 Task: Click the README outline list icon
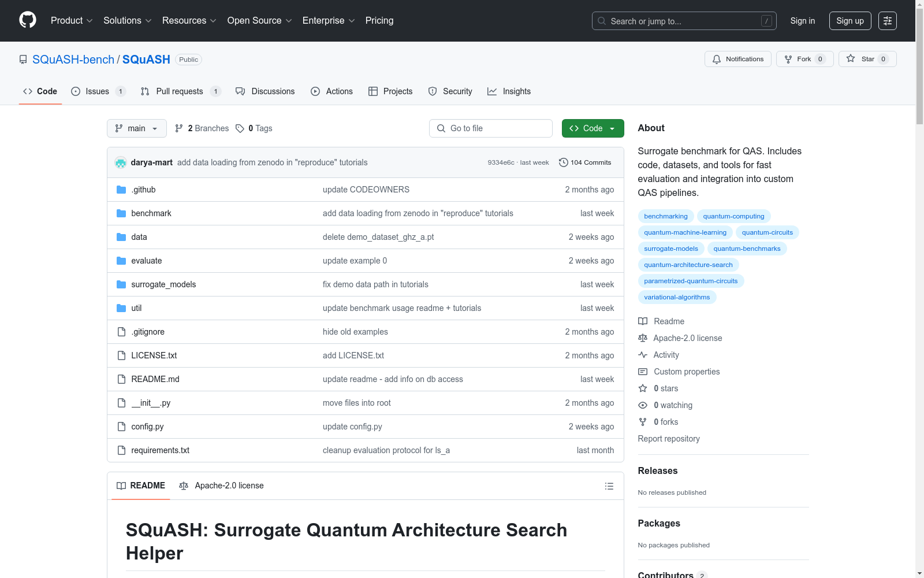pos(609,486)
